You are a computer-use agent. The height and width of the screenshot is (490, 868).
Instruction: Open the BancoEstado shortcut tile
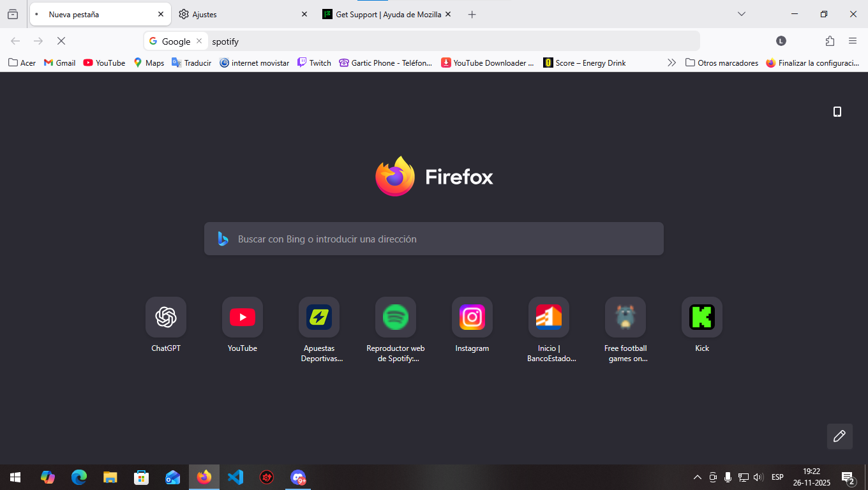(x=549, y=317)
